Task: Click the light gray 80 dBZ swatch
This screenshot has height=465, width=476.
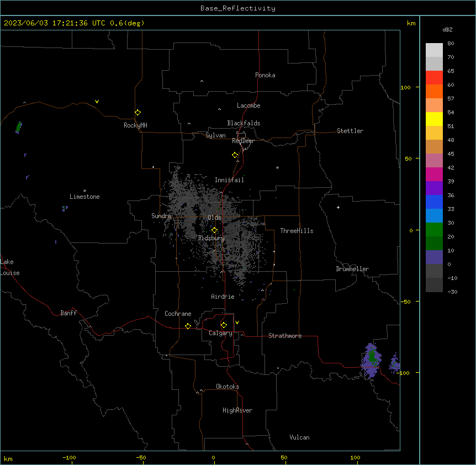Action: pyautogui.click(x=434, y=50)
